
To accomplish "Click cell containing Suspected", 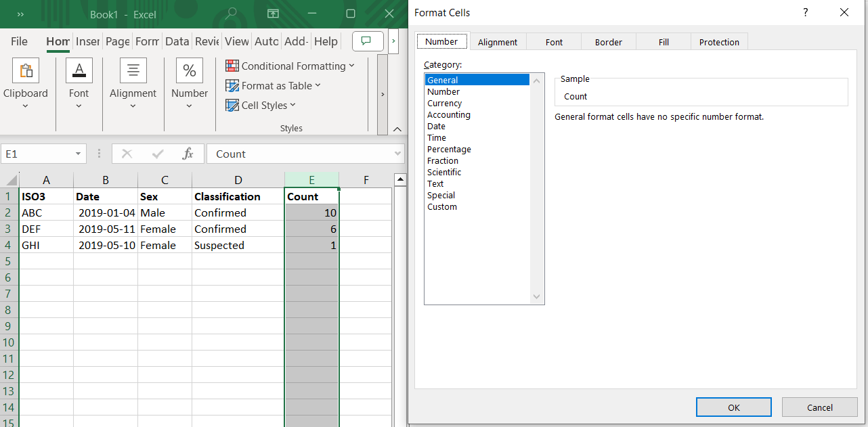I will [x=238, y=245].
